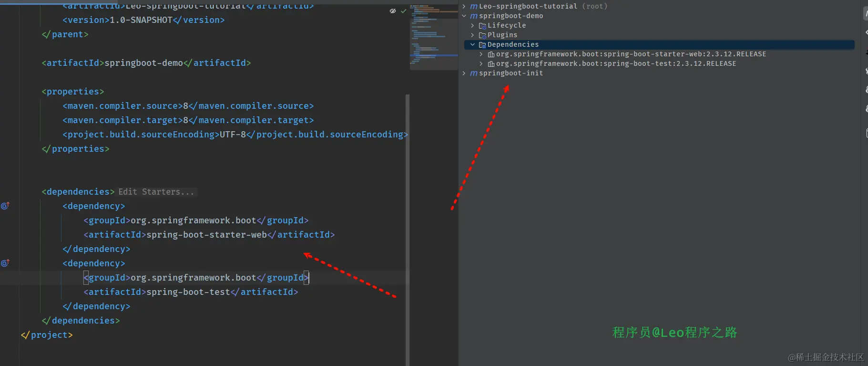Click the Dependencies folder icon
Image resolution: width=868 pixels, height=366 pixels.
click(482, 45)
